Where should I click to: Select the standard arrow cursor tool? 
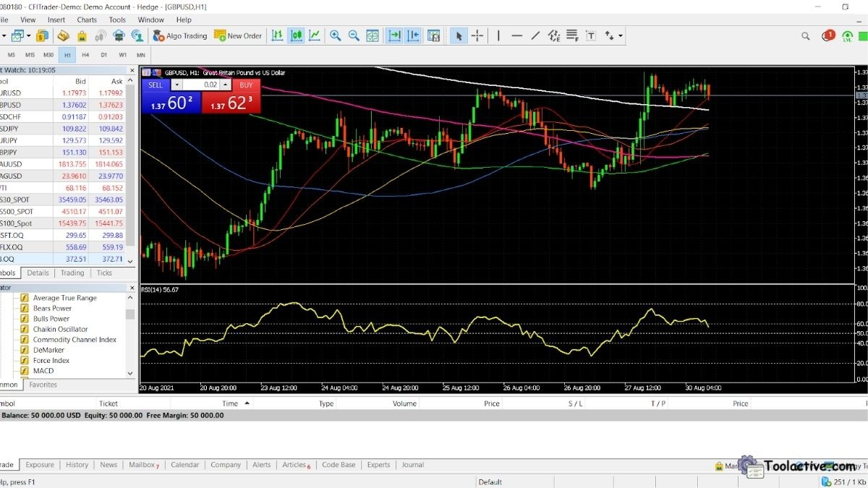click(460, 35)
